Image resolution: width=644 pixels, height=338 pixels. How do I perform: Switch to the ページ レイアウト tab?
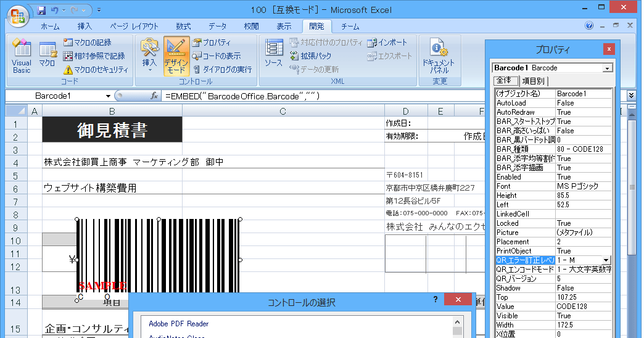[134, 27]
